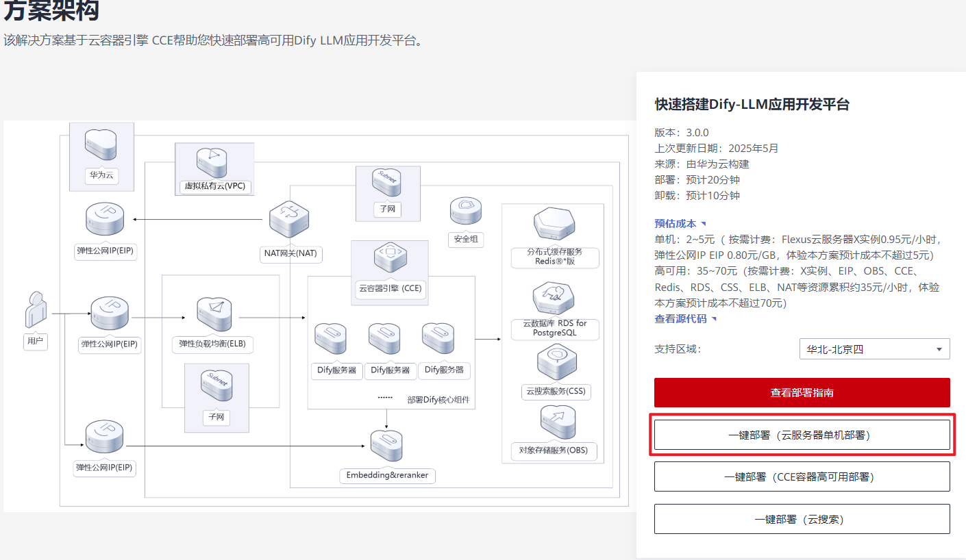
Task: Click the EIP icon that NAT points to
Action: 106,219
